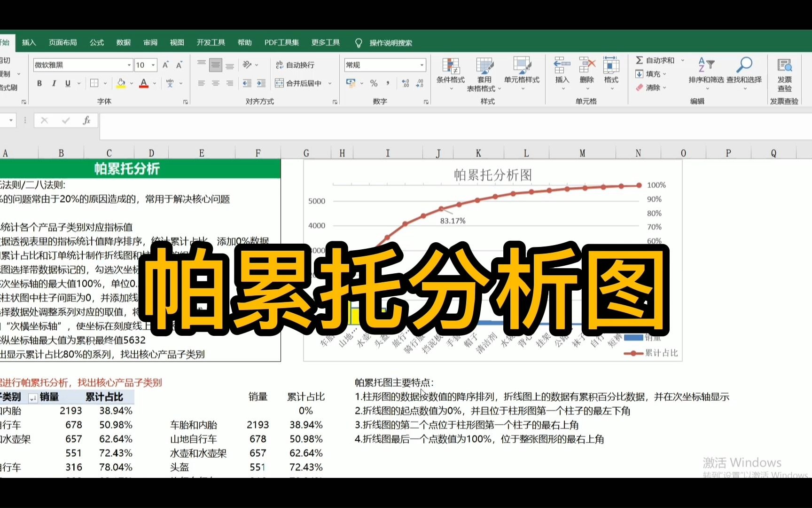This screenshot has width=812, height=508.
Task: Open the number format dropdown 常规
Action: tap(422, 65)
